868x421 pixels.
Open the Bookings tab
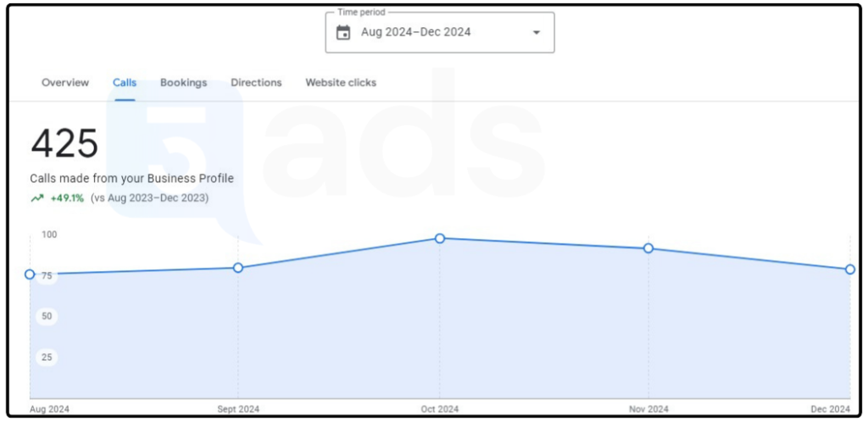click(184, 82)
